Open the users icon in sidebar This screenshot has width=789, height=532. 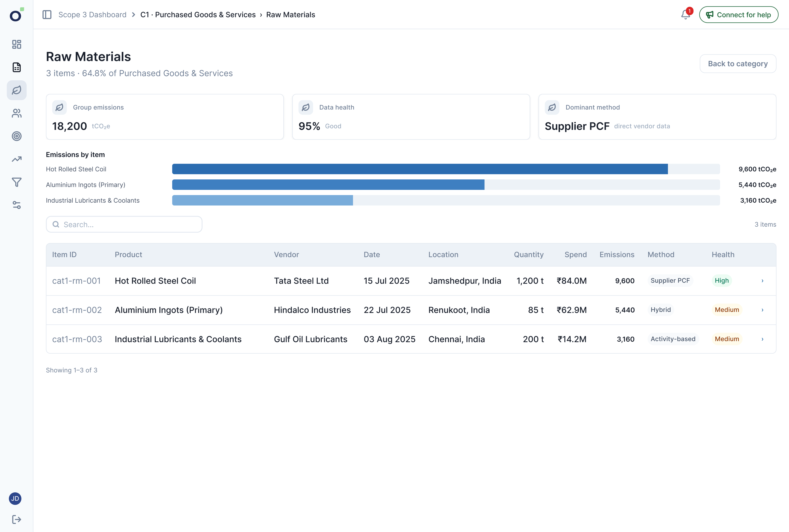[16, 113]
